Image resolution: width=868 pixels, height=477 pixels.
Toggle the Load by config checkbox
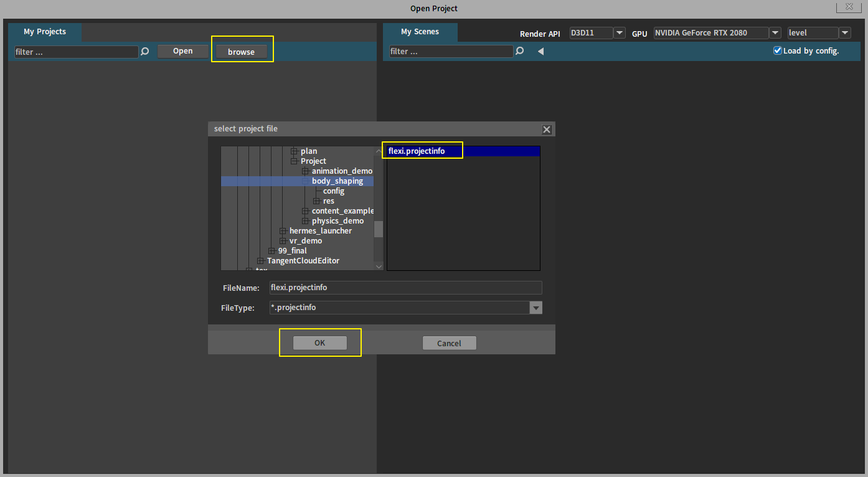(x=777, y=50)
